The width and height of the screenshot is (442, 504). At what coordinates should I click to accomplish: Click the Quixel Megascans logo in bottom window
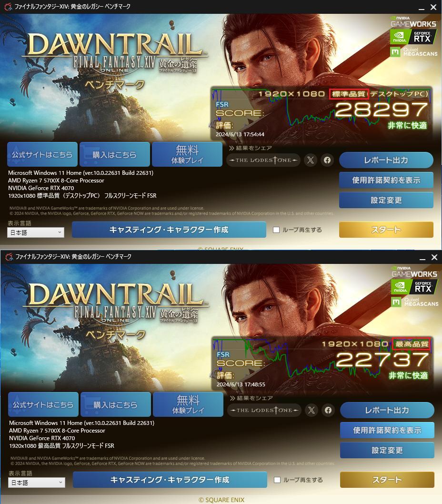coord(415,302)
